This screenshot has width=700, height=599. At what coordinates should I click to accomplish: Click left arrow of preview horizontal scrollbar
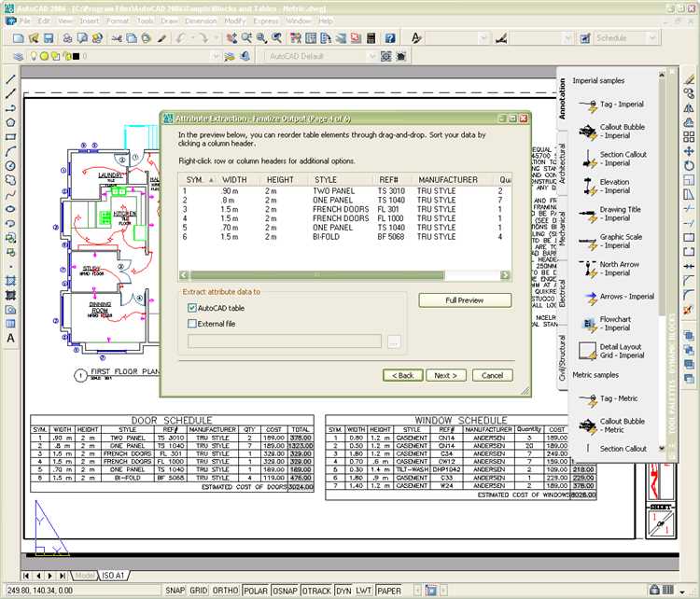tap(184, 275)
